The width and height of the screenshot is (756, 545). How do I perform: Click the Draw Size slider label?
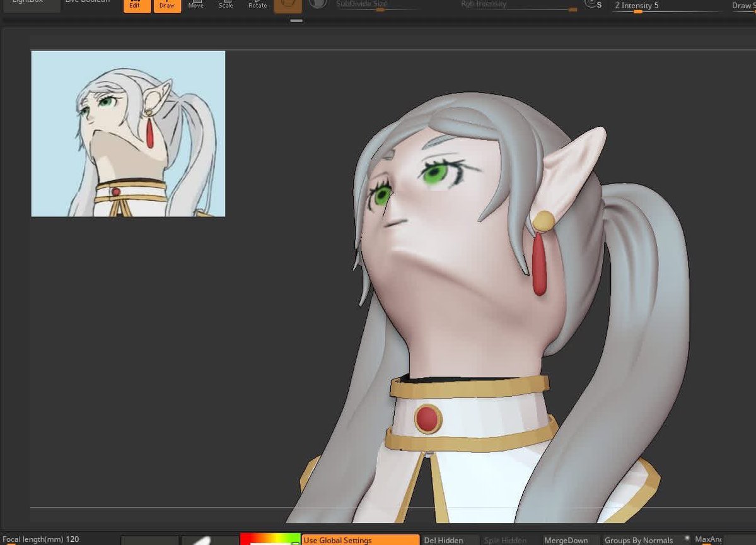pyautogui.click(x=743, y=6)
